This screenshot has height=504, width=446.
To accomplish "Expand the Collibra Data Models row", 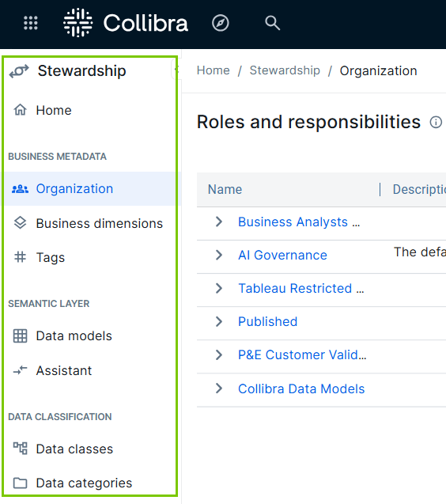I will click(x=219, y=388).
